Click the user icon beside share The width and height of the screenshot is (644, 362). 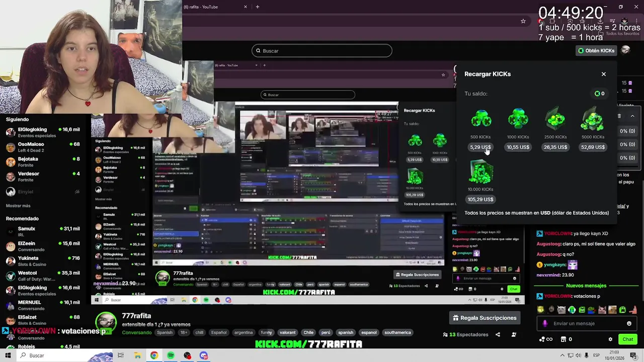pyautogui.click(x=514, y=334)
